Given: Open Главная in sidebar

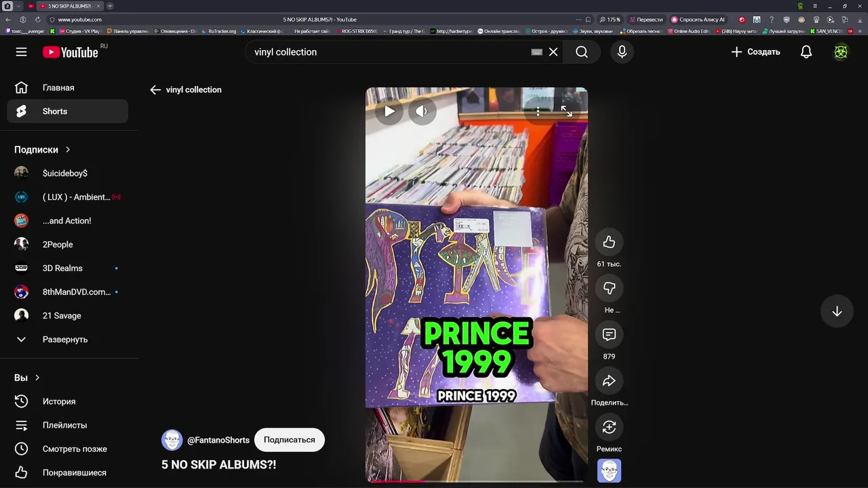Looking at the screenshot, I should coord(67,87).
